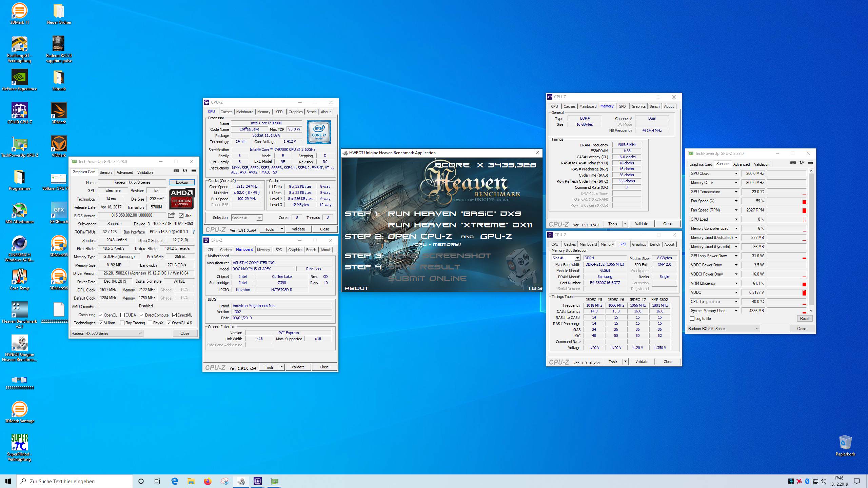
Task: Expand the VRM Efficiency sensor dropdown
Action: click(x=736, y=283)
